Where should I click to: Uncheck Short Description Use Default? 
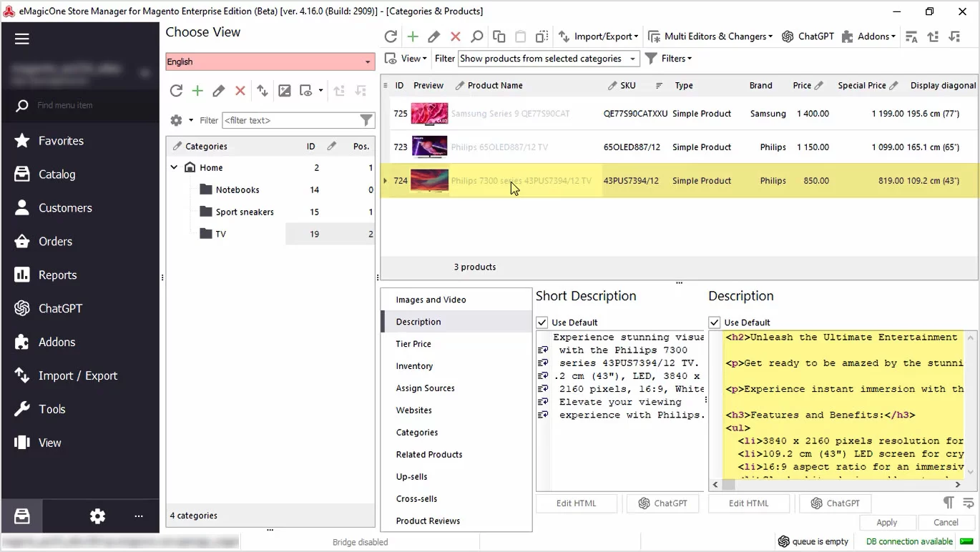[x=542, y=322]
